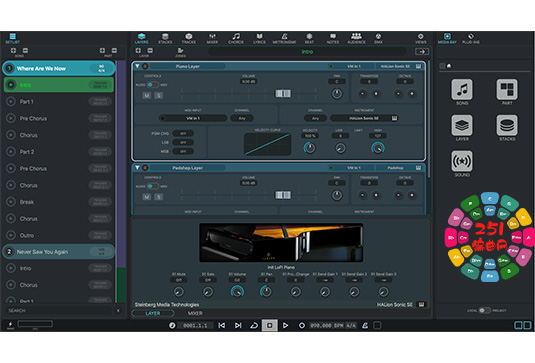Toggle Padshop Layer activation circle
Viewport: 535px width, 363px height.
145,168
